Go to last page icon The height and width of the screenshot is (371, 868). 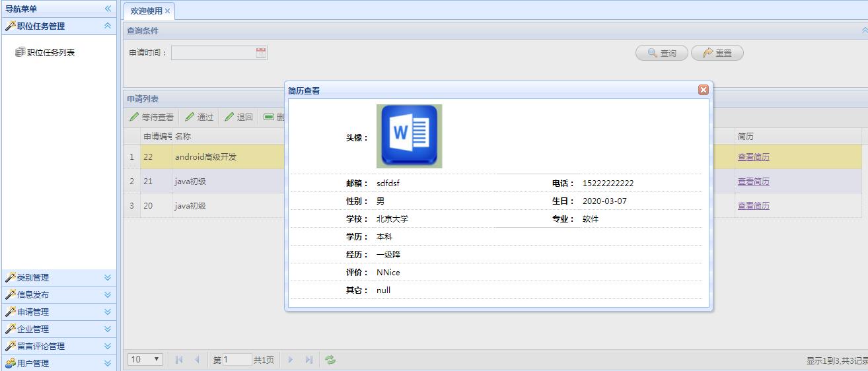(x=308, y=360)
